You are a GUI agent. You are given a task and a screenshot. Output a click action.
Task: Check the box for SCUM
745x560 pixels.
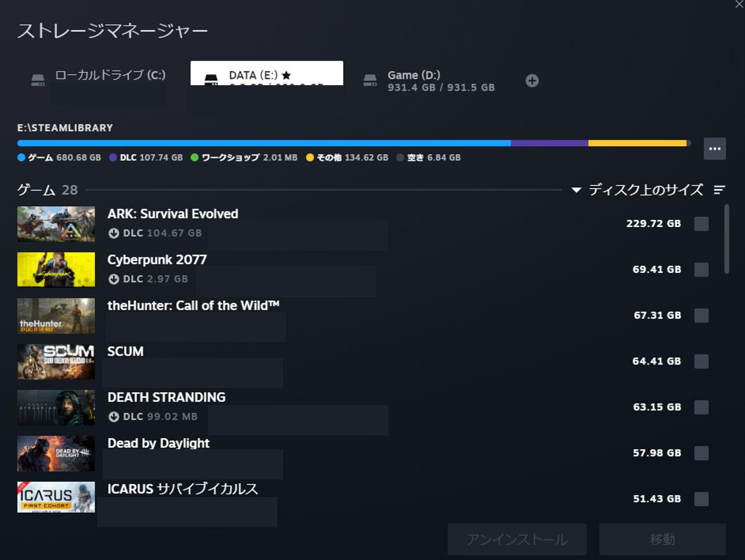coord(701,362)
